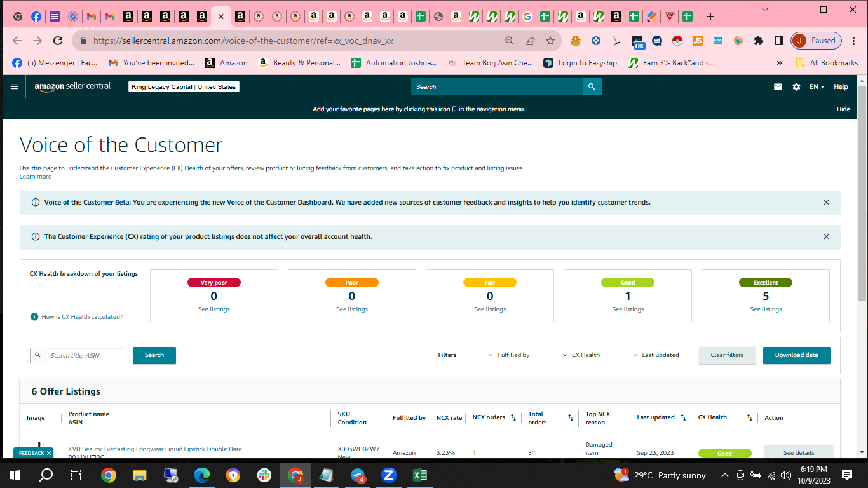The height and width of the screenshot is (488, 868).
Task: Sort by NCX orders column arrows
Action: pos(513,417)
